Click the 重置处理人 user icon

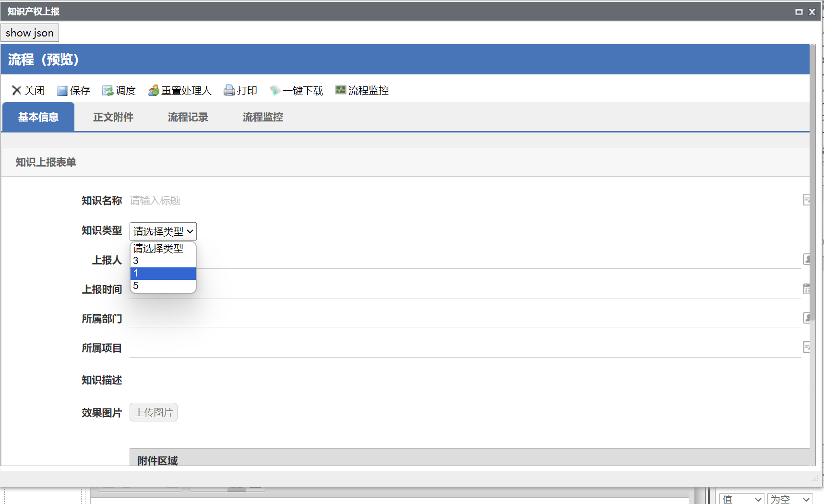154,90
